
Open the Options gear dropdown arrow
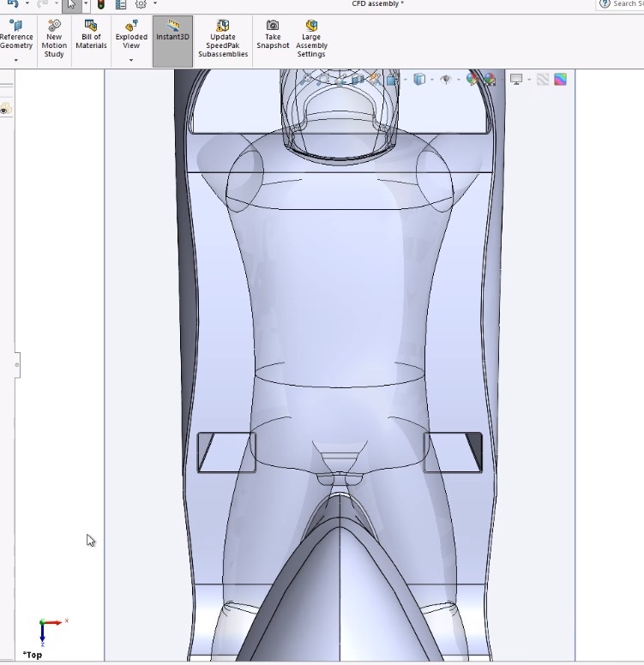click(x=155, y=4)
